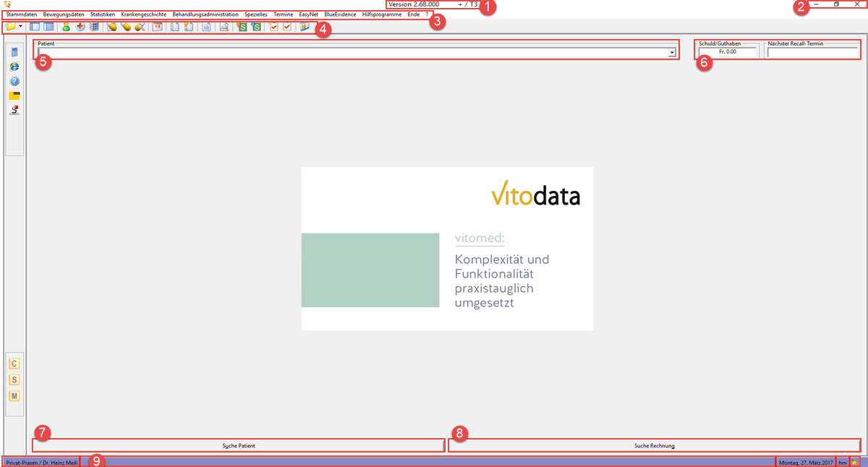Click the S button in the lower sidebar
Image resolution: width=868 pixels, height=467 pixels.
tap(14, 380)
